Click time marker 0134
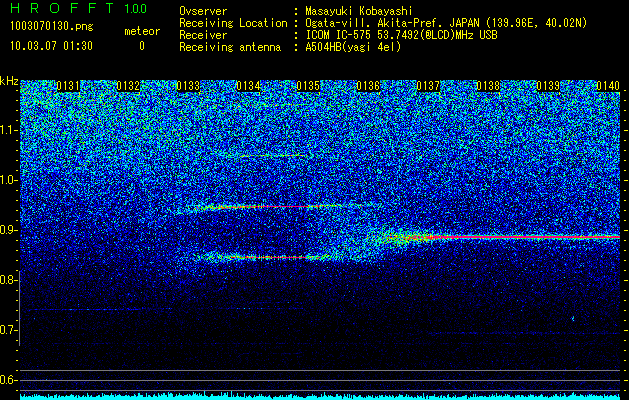Viewport: 629px width, 400px height. pos(248,86)
